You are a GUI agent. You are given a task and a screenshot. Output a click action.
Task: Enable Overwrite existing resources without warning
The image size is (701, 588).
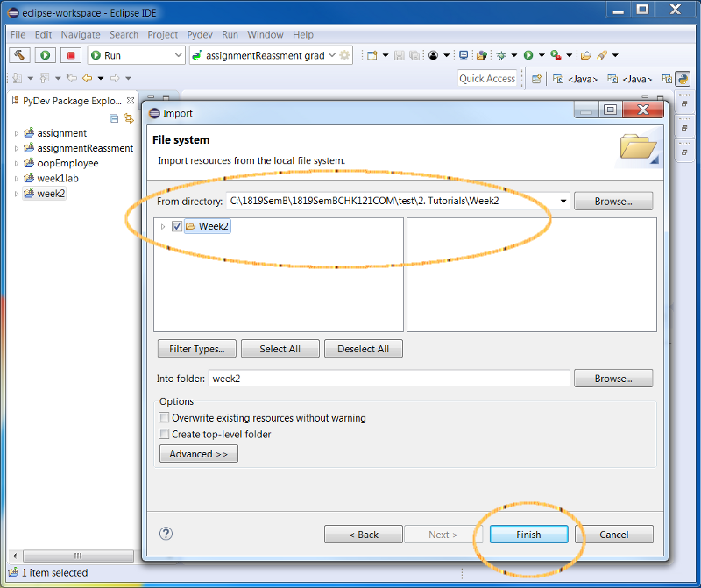click(x=164, y=418)
